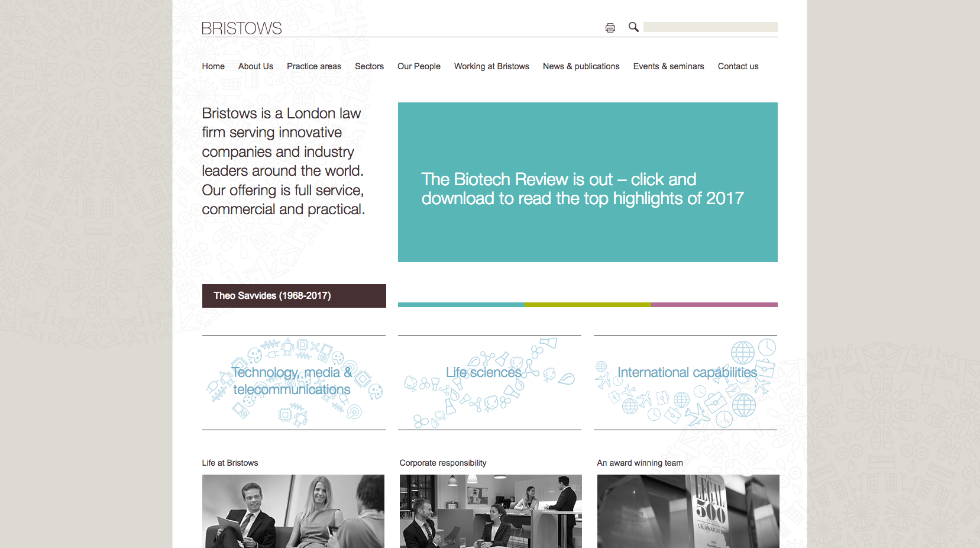The height and width of the screenshot is (548, 980).
Task: Go to Practice areas page
Action: (313, 66)
